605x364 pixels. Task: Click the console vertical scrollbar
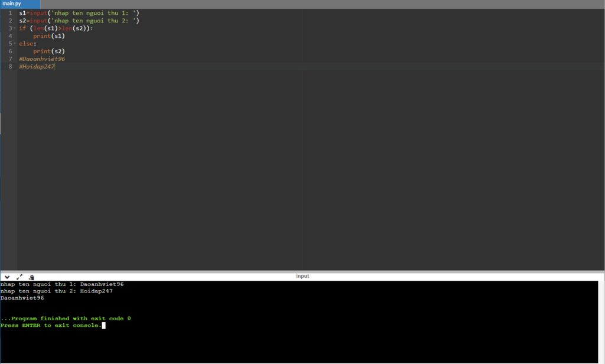tap(601, 322)
